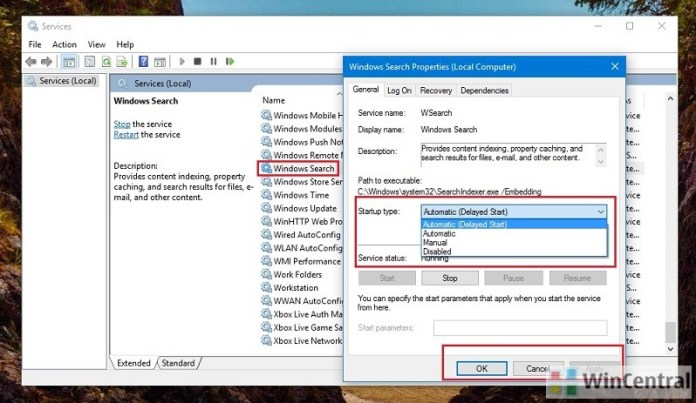This screenshot has width=696, height=403.
Task: Select the Windows Store Service row
Action: [x=302, y=182]
